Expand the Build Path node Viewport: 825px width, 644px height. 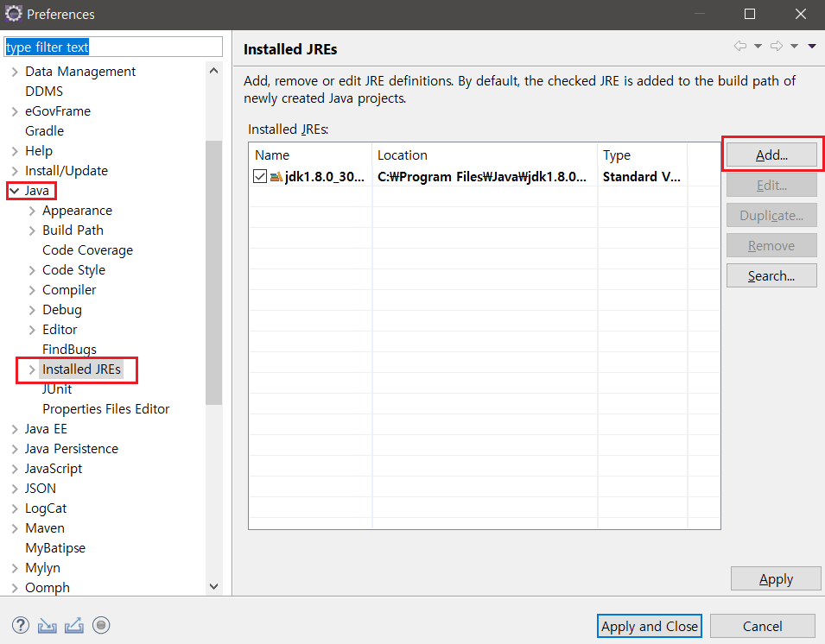(x=32, y=230)
